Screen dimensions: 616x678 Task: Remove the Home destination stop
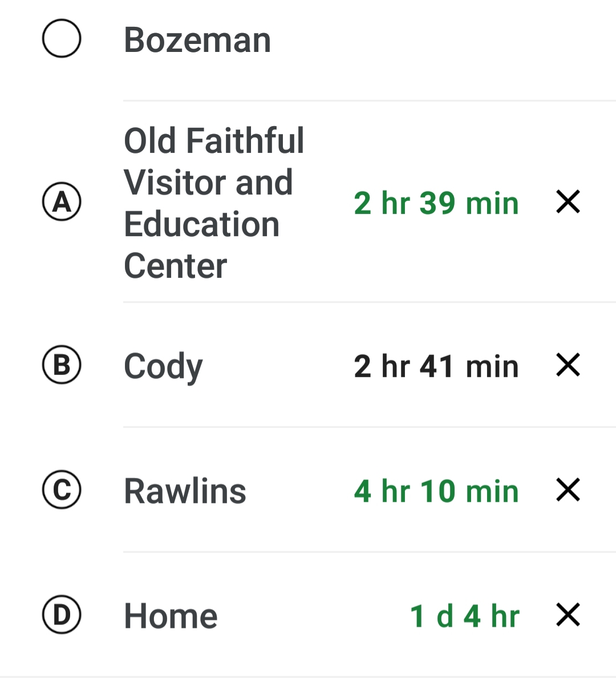(x=568, y=615)
